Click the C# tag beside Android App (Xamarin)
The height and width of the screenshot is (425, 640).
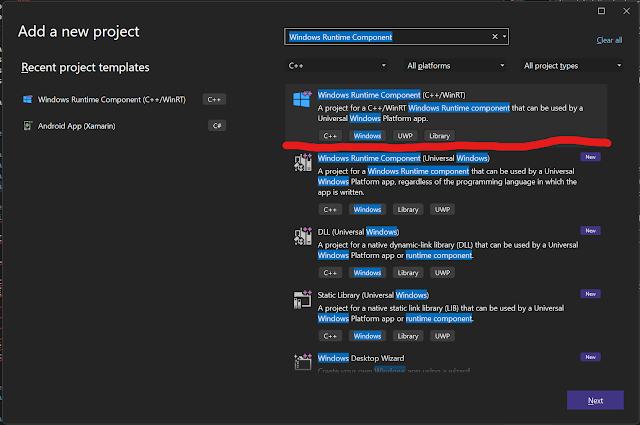tap(217, 126)
